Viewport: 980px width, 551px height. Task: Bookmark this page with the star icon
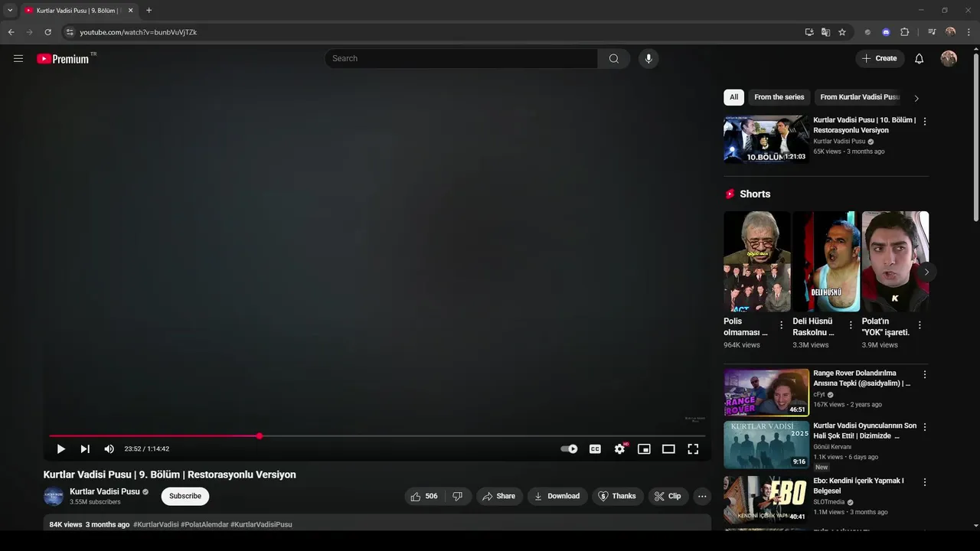(842, 32)
